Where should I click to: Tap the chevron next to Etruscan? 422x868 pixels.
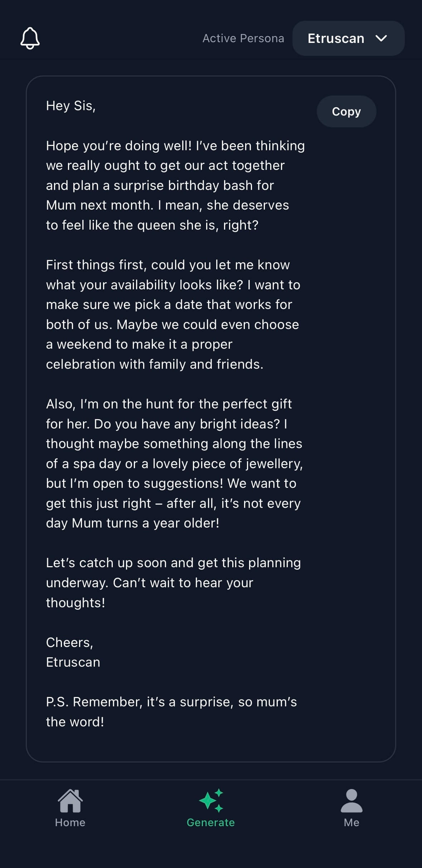[382, 39]
